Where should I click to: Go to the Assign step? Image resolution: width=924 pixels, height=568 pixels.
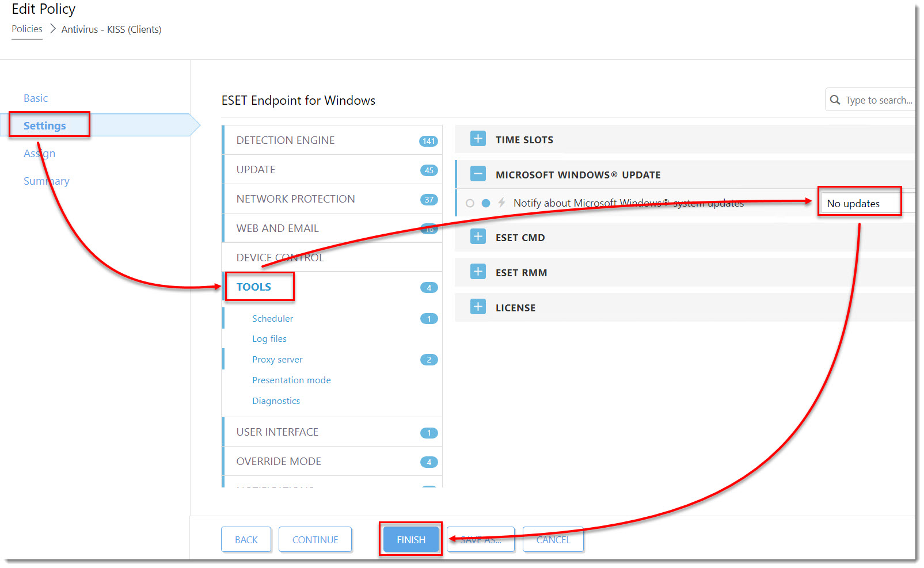click(x=40, y=153)
